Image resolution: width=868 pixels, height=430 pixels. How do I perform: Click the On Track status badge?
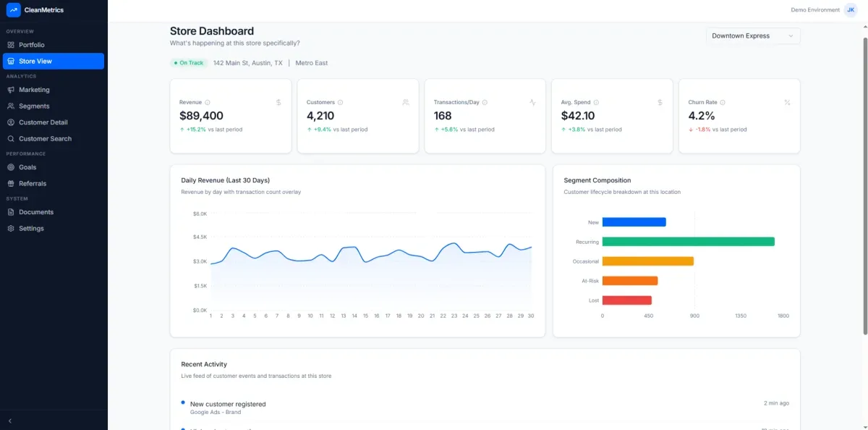point(189,63)
